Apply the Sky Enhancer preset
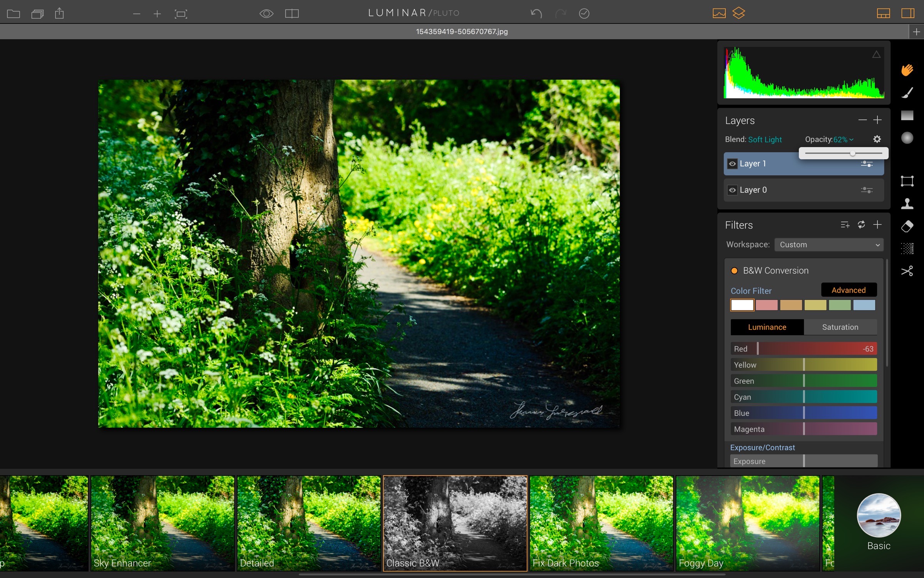The image size is (924, 578). pos(162,523)
